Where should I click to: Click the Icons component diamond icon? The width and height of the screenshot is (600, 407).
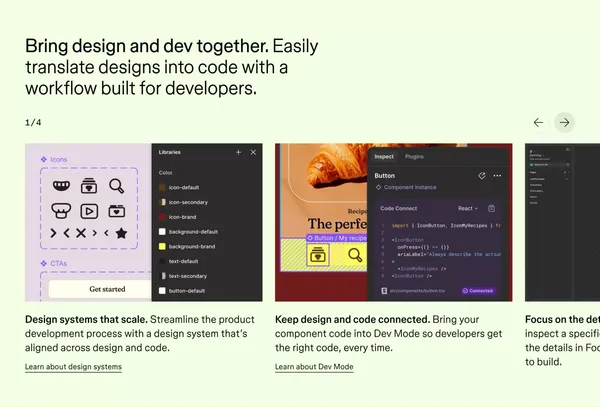(x=44, y=160)
